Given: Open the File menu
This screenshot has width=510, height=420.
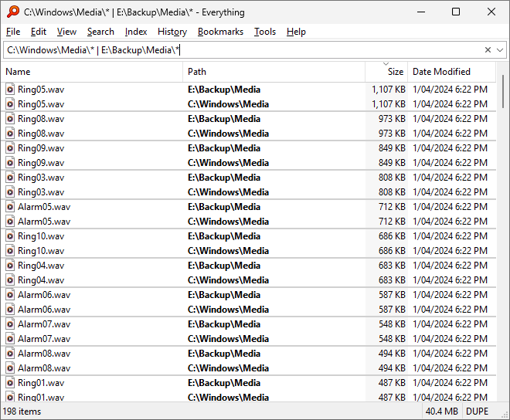Looking at the screenshot, I should (x=13, y=32).
